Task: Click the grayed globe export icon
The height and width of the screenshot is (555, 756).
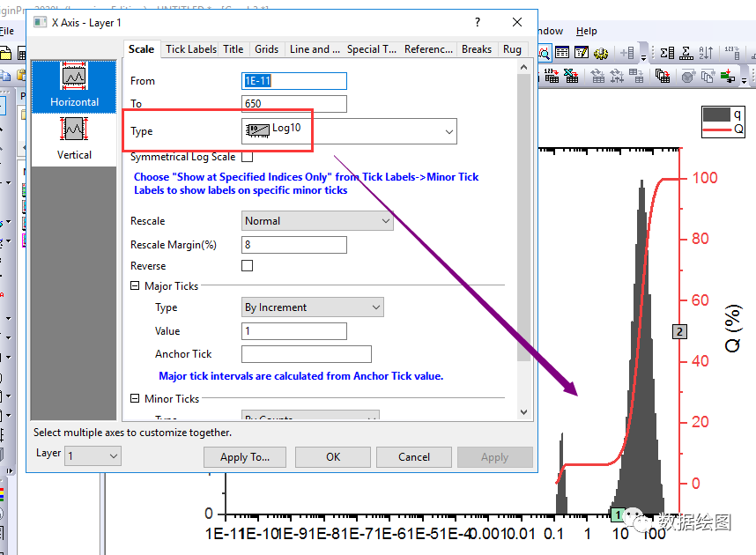Action: 688,76
